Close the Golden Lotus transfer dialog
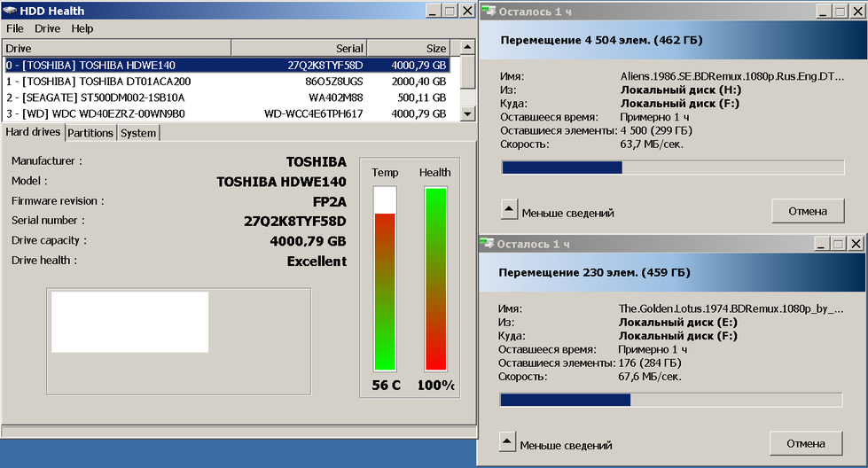 tap(855, 244)
